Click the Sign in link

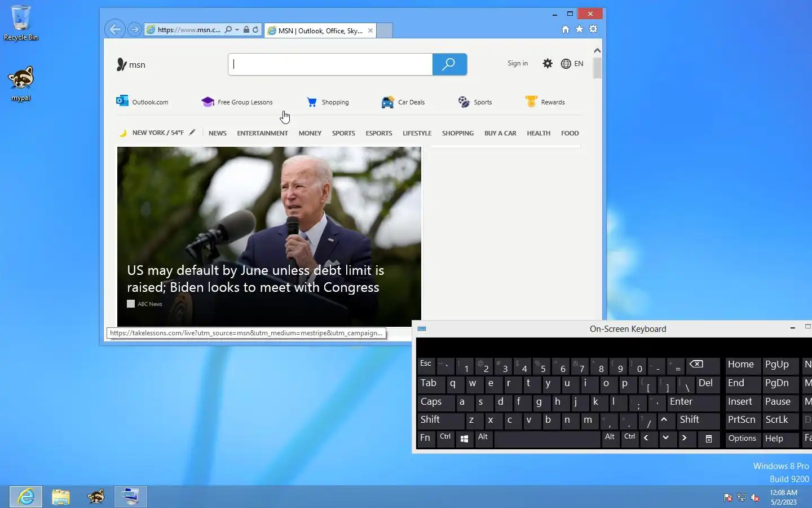[x=518, y=63]
